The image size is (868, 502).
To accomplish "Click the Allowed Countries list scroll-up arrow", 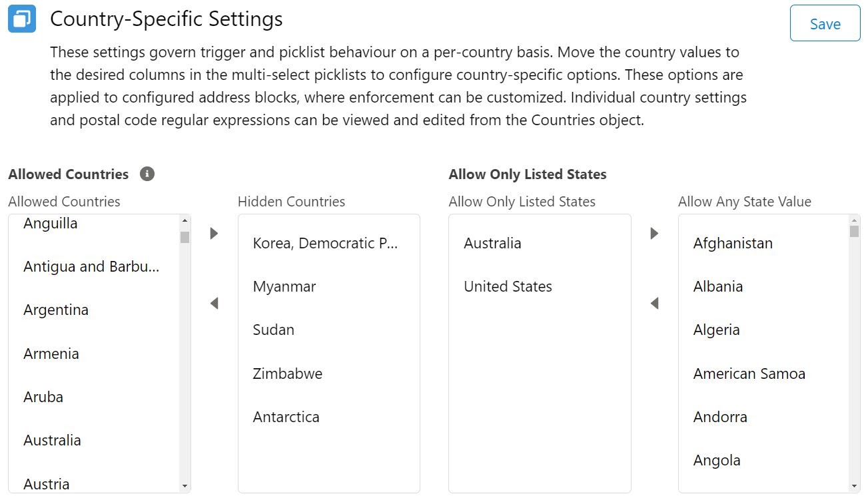I will click(185, 220).
